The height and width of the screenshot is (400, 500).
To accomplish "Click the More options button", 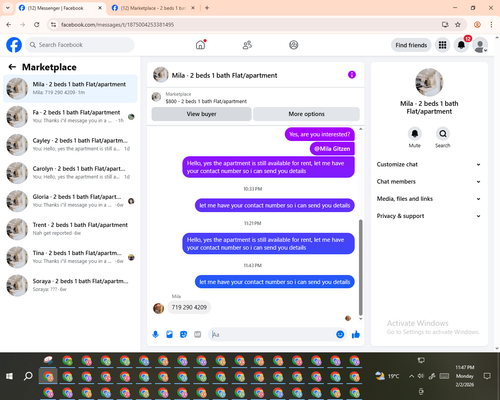I will (306, 114).
